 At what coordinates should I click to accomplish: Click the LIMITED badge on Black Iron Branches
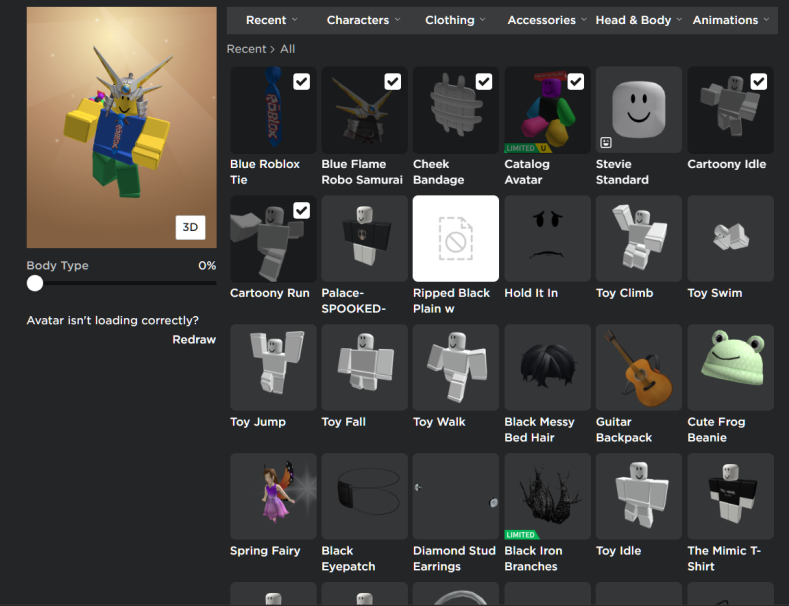[x=521, y=535]
